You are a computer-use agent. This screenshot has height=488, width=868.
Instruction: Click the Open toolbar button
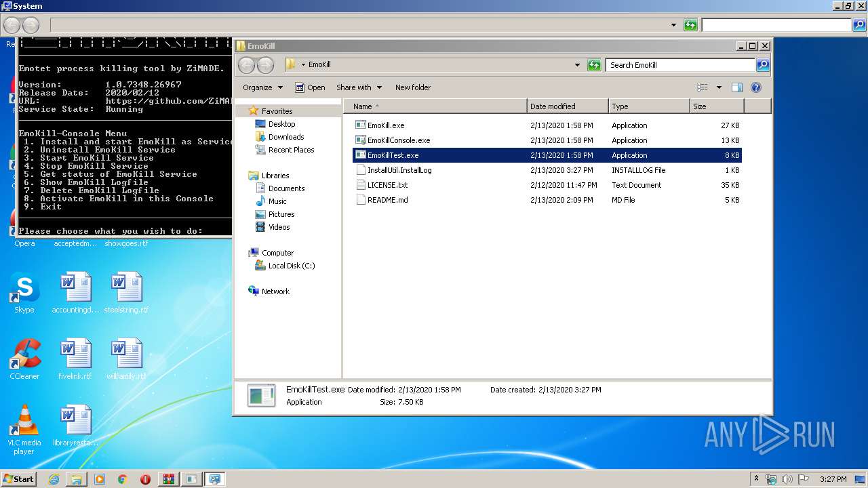pyautogui.click(x=310, y=87)
